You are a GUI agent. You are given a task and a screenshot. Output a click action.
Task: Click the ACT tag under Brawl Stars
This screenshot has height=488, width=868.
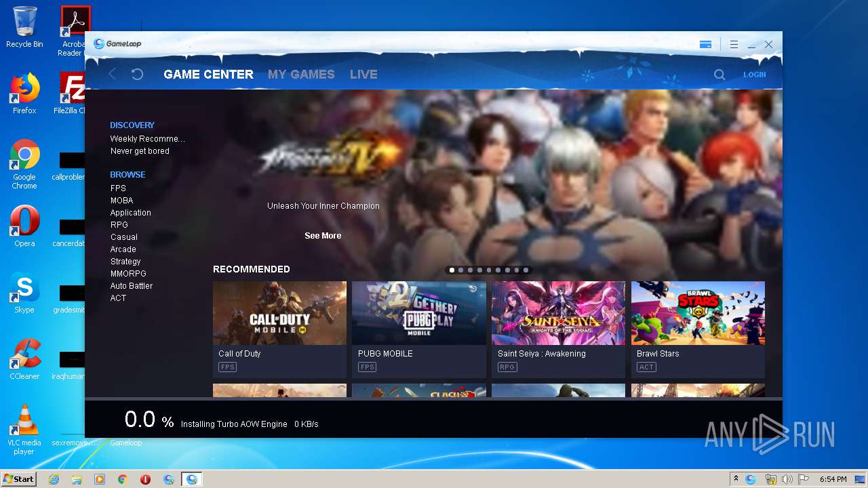646,367
